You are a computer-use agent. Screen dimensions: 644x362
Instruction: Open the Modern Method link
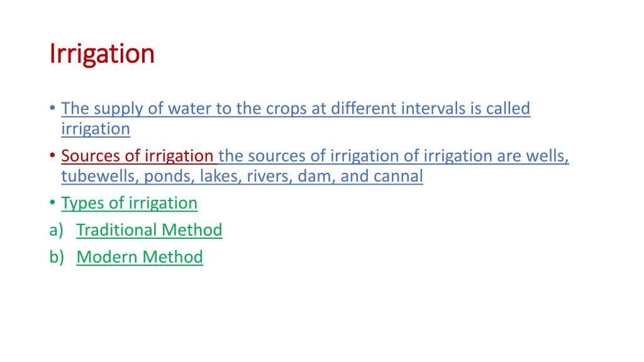tap(140, 257)
